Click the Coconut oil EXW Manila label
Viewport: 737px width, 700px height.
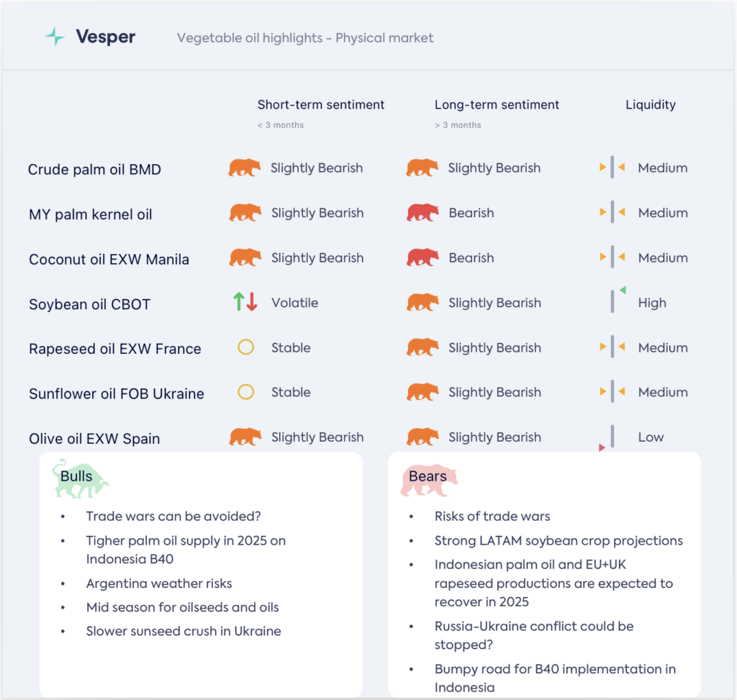pyautogui.click(x=109, y=259)
